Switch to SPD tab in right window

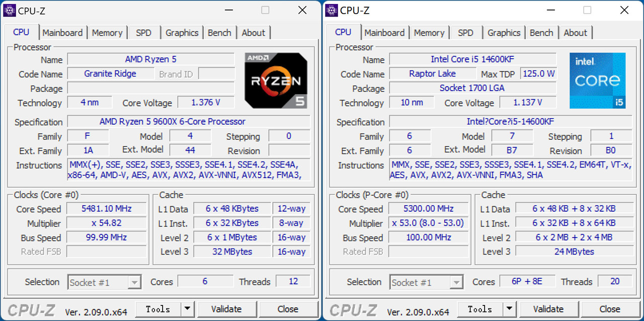[465, 33]
